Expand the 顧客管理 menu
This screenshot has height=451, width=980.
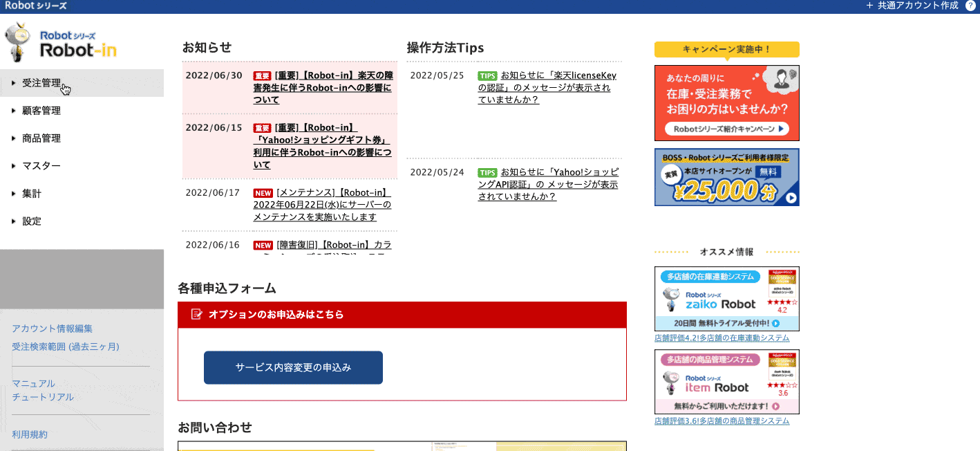click(x=41, y=111)
